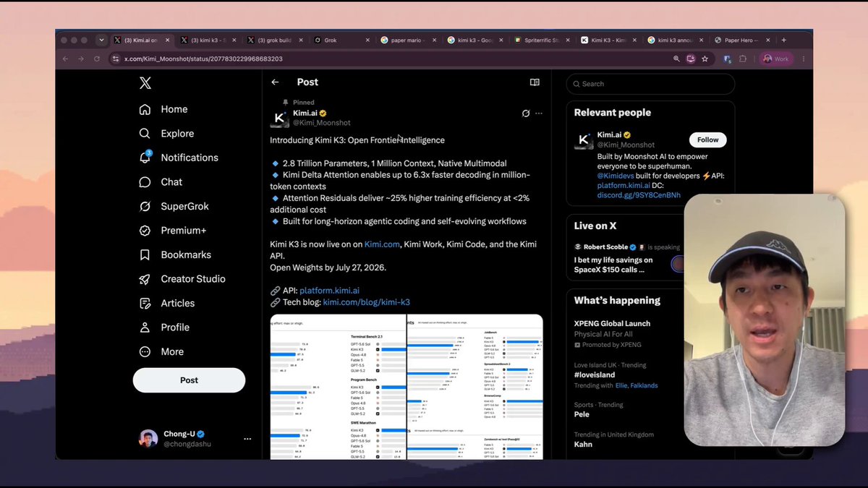Image resolution: width=868 pixels, height=488 pixels.
Task: Open account menu next to Chong-U
Action: (247, 439)
